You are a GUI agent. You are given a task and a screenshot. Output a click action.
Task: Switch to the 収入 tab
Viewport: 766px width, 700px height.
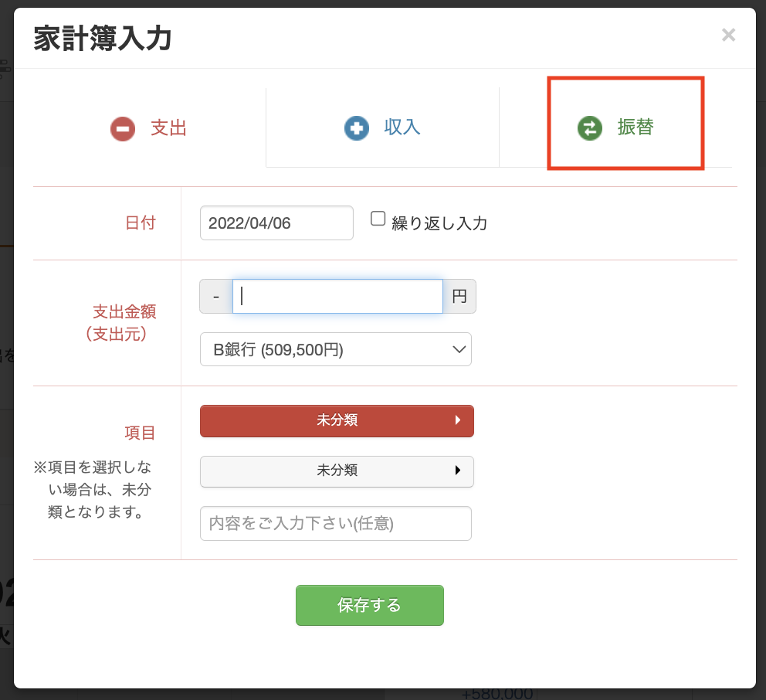click(x=382, y=127)
